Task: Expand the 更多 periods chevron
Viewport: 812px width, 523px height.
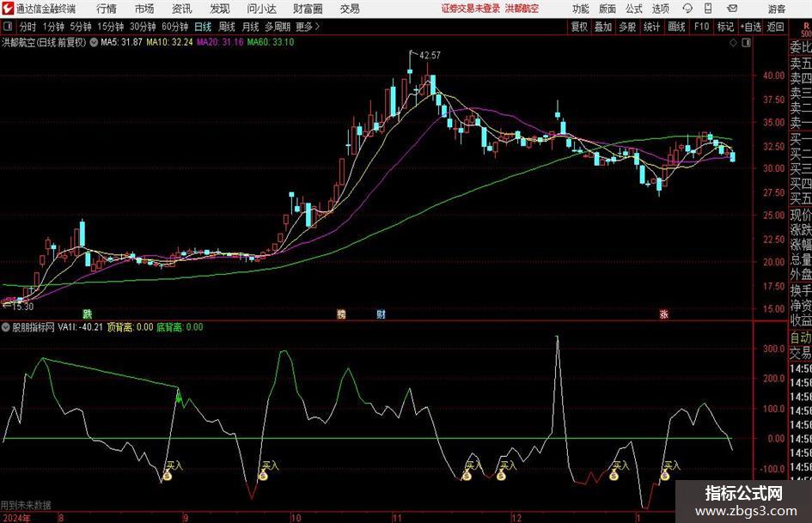Action: 308,27
